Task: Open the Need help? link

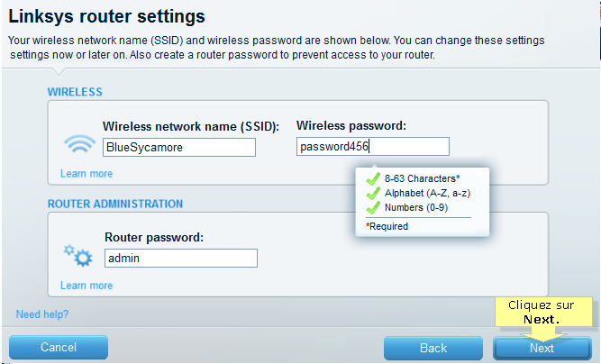Action: [42, 314]
